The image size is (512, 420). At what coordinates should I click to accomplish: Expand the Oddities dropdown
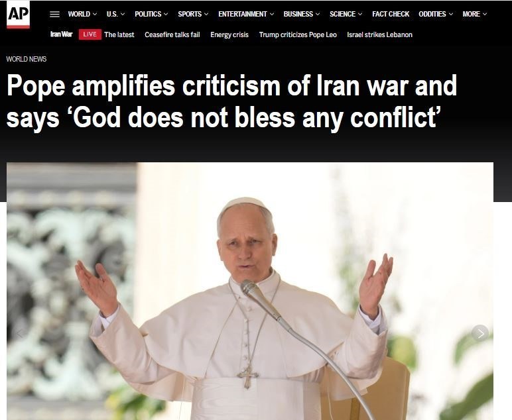pyautogui.click(x=436, y=14)
